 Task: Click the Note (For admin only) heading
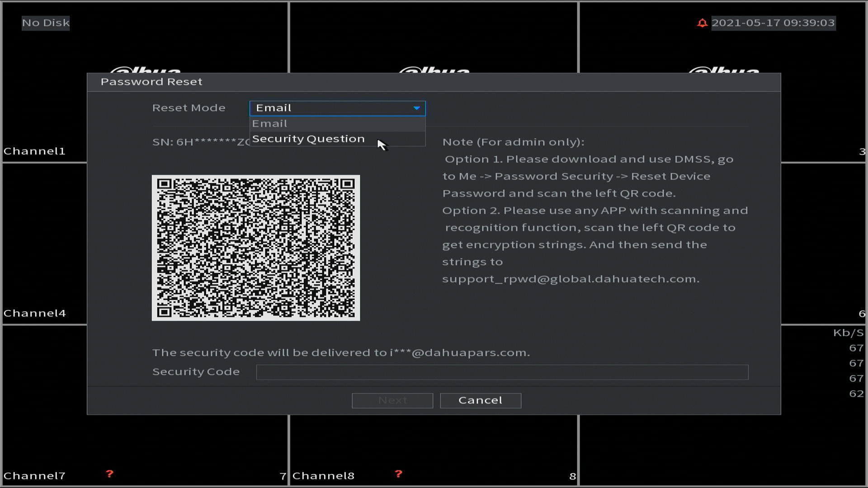513,142
